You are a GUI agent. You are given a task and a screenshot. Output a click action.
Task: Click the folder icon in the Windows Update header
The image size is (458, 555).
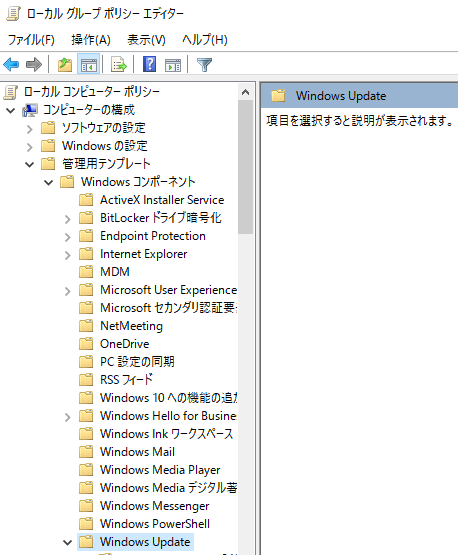(x=278, y=96)
